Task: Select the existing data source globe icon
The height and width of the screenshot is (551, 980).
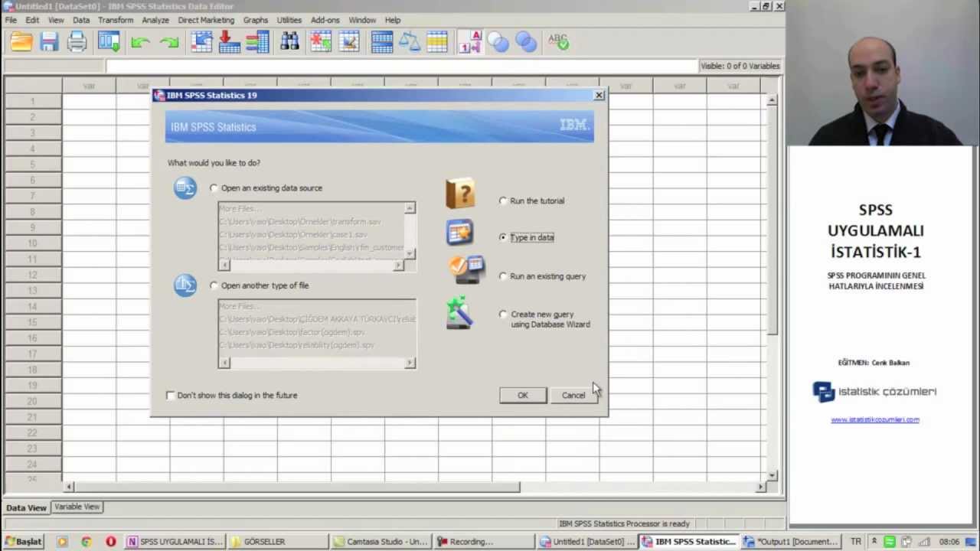Action: pyautogui.click(x=185, y=187)
